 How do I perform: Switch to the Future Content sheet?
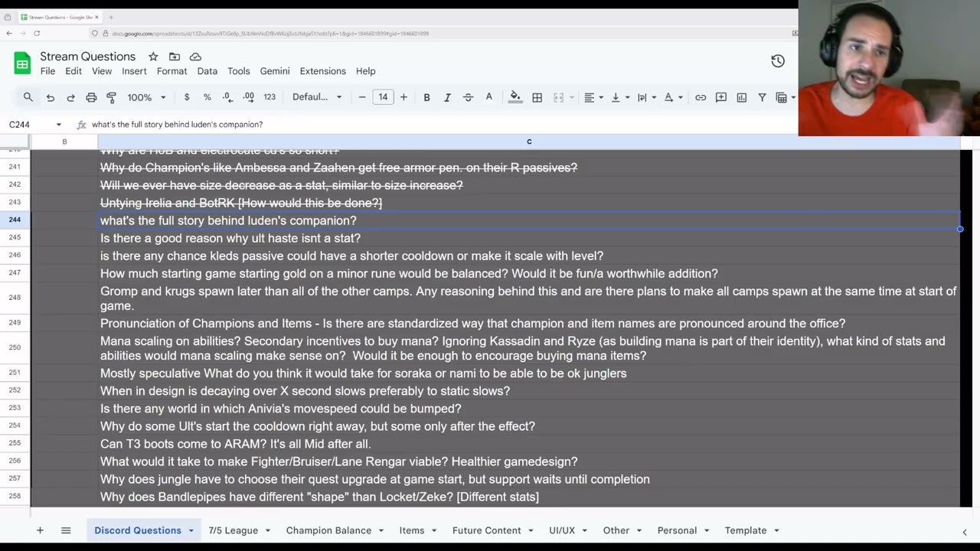(x=487, y=530)
